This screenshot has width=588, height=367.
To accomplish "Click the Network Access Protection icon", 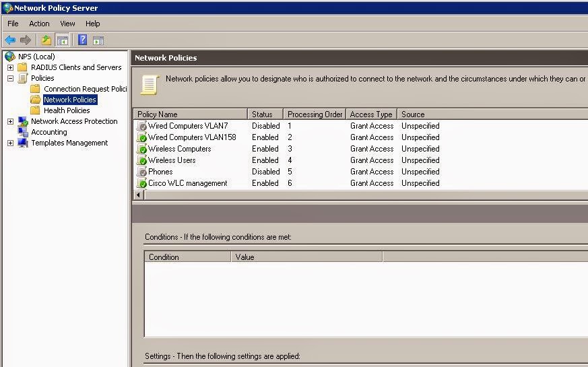I will [x=23, y=121].
